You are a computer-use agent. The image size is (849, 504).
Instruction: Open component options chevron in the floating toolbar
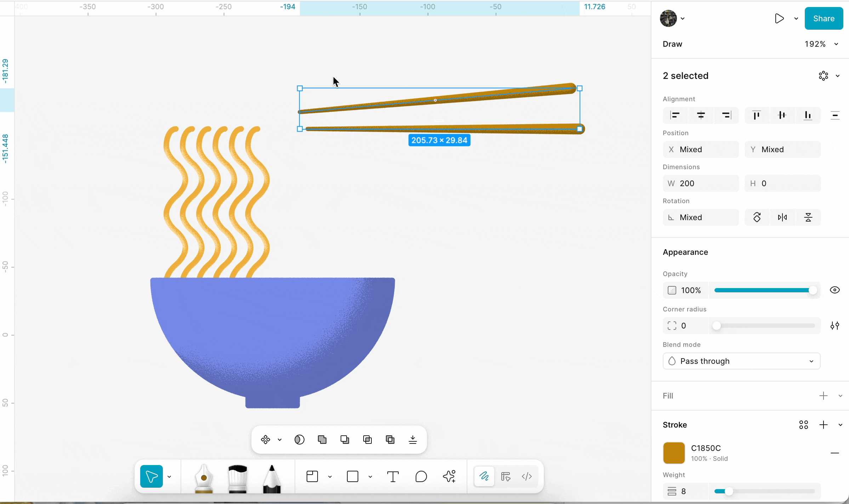click(280, 440)
